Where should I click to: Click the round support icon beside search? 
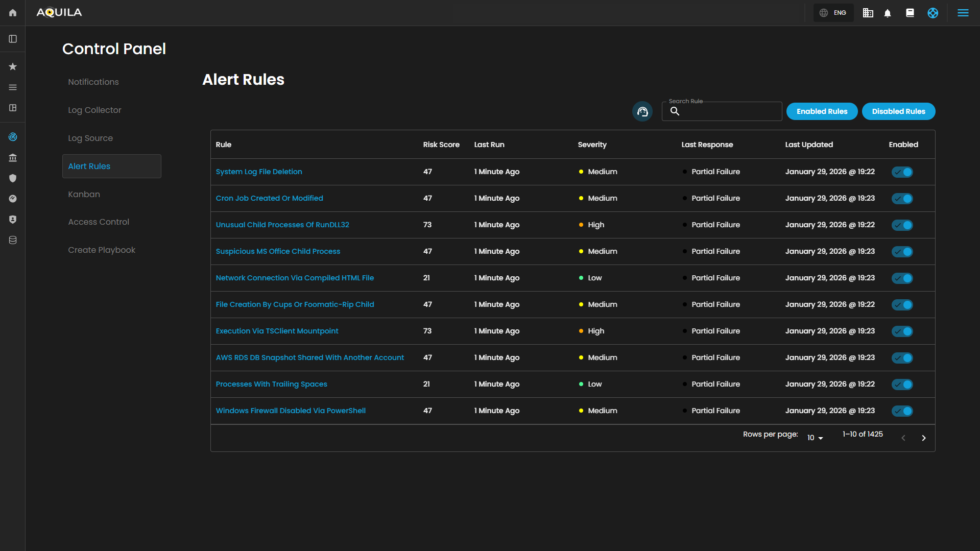click(642, 111)
